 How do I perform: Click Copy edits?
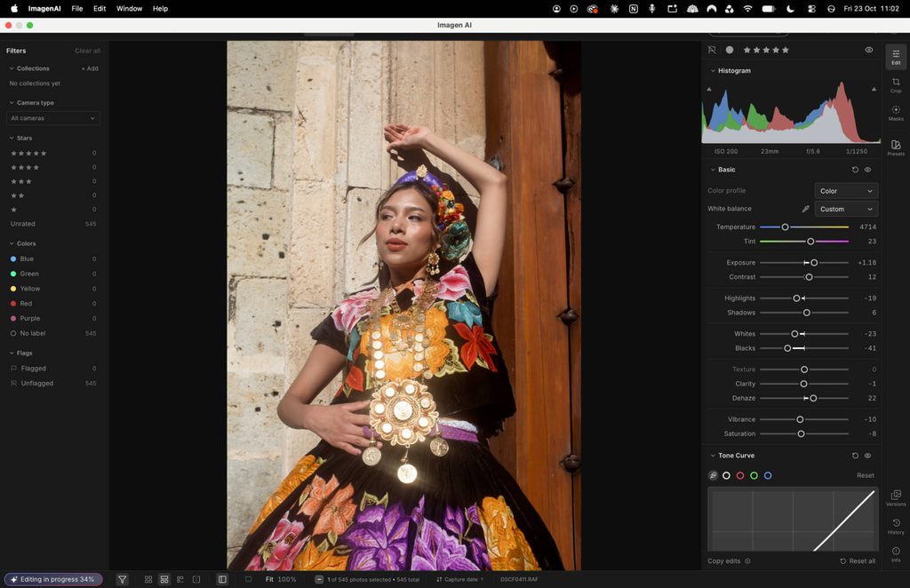[x=724, y=561]
